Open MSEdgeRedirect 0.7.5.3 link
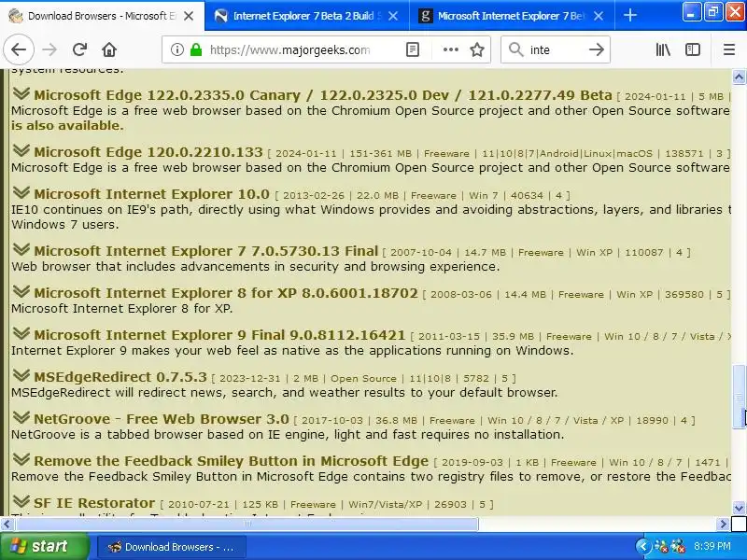Image resolution: width=747 pixels, height=560 pixels. [x=120, y=377]
